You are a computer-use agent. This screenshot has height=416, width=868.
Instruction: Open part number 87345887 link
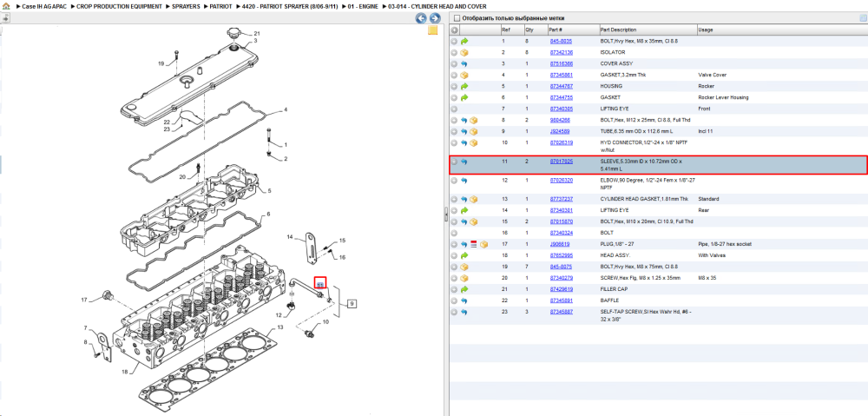(562, 312)
